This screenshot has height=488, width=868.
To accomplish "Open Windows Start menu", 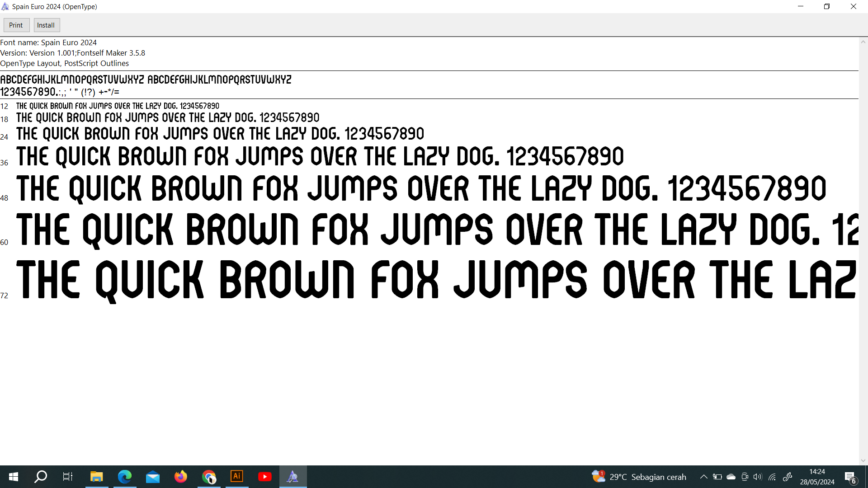I will pos(14,477).
